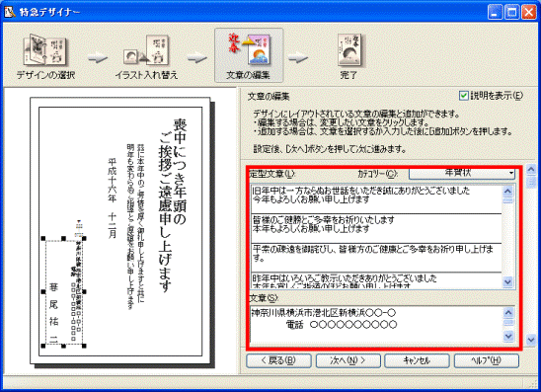The height and width of the screenshot is (392, 541).
Task: Click the up arrow of 文章 field scrollbar
Action: pos(508,313)
